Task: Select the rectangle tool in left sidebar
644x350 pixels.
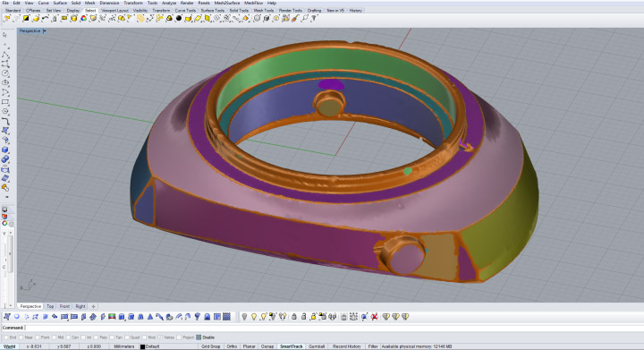Action: click(x=5, y=102)
